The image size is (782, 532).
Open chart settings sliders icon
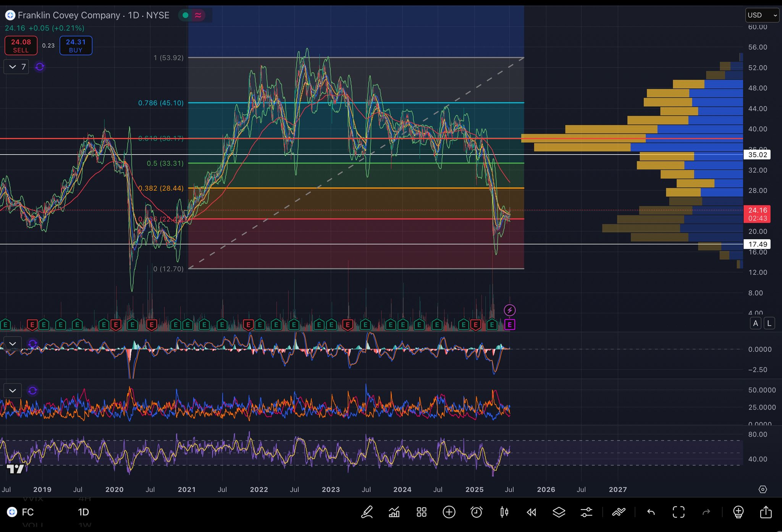pyautogui.click(x=586, y=512)
